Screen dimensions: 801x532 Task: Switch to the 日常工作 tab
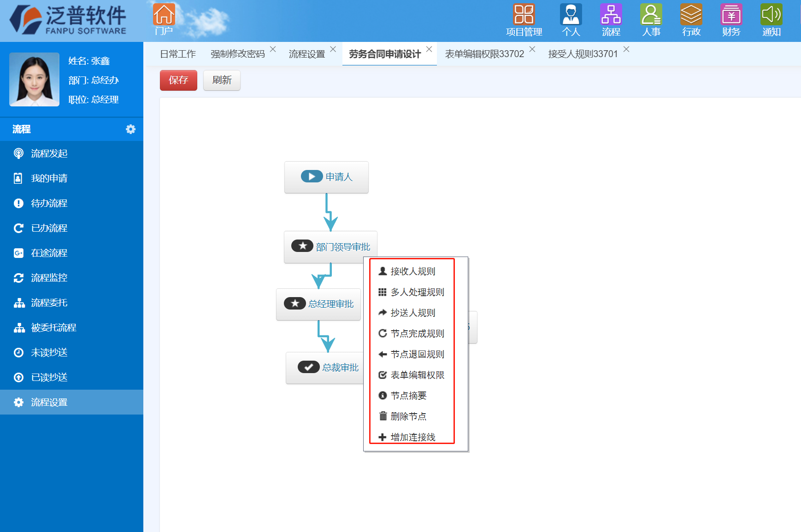pos(178,54)
